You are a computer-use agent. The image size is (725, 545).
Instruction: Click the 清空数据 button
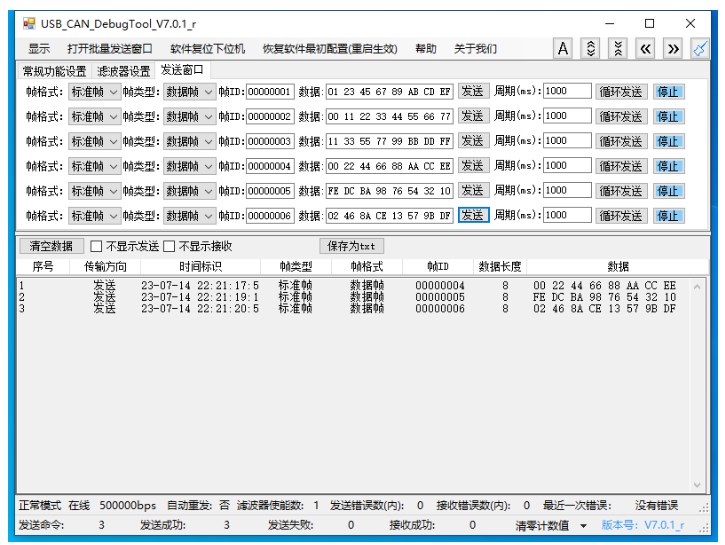tap(51, 246)
